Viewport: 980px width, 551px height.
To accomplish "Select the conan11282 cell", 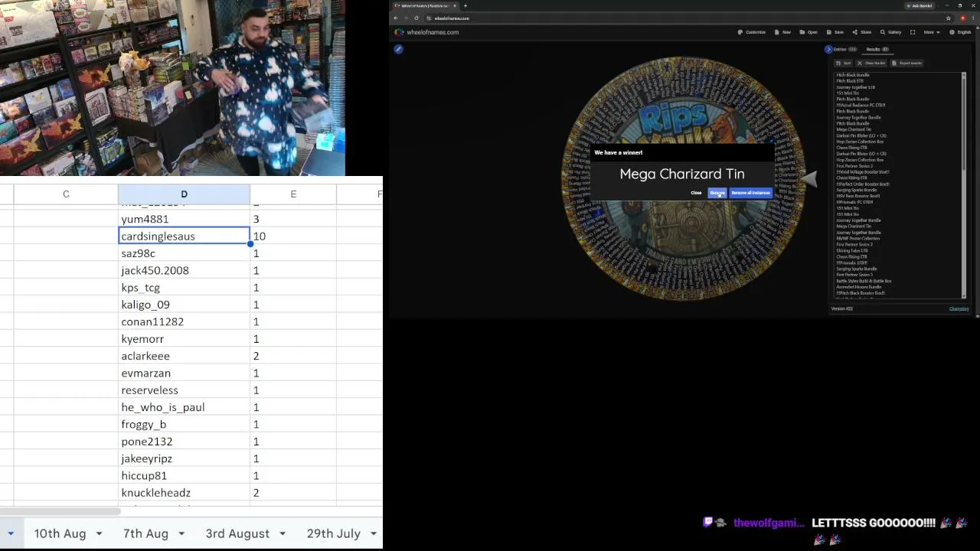I will (184, 321).
